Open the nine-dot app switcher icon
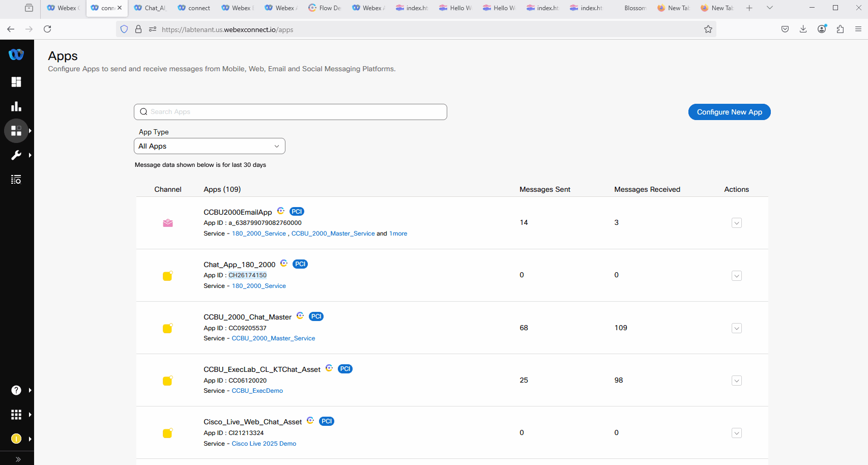The image size is (868, 465). [x=16, y=415]
